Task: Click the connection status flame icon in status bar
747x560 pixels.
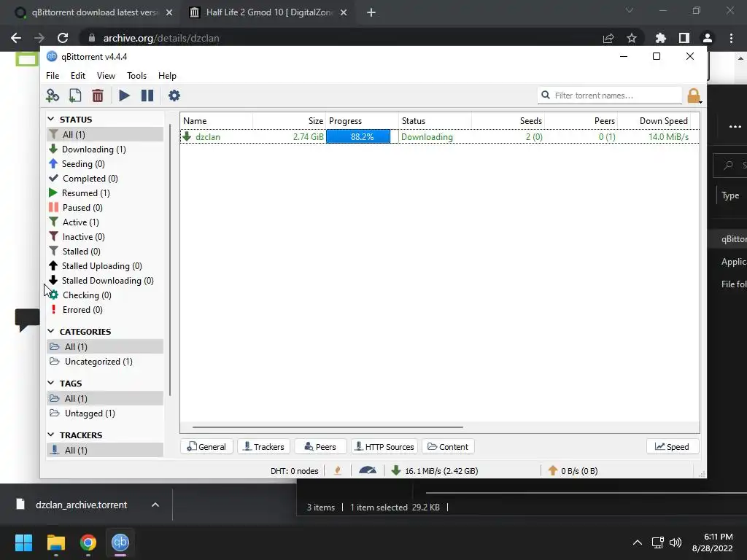Action: 338,471
